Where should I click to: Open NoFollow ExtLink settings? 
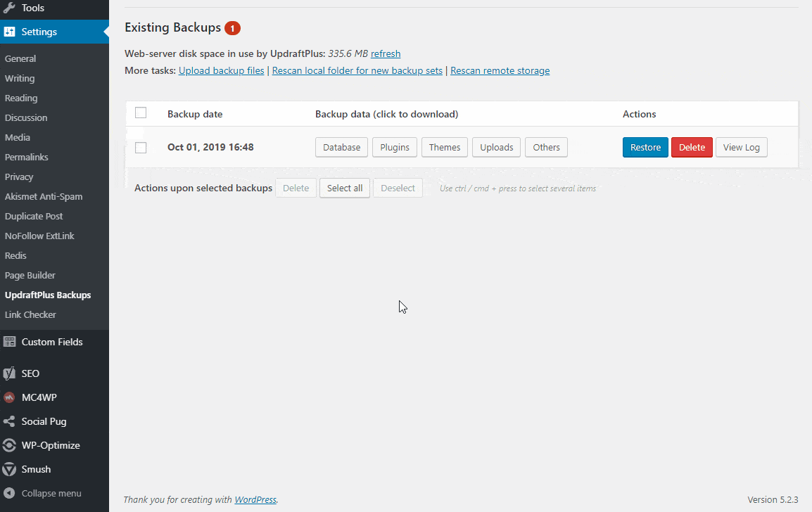[39, 236]
